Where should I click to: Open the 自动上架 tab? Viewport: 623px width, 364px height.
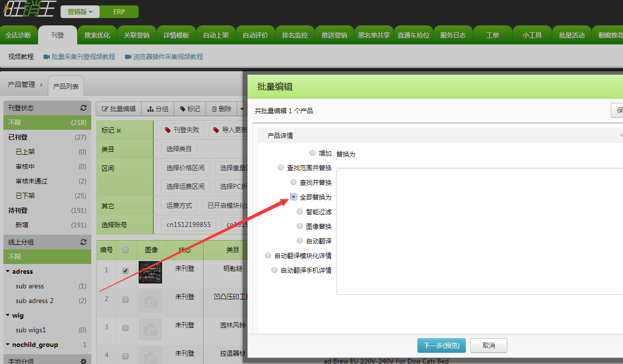(x=216, y=35)
